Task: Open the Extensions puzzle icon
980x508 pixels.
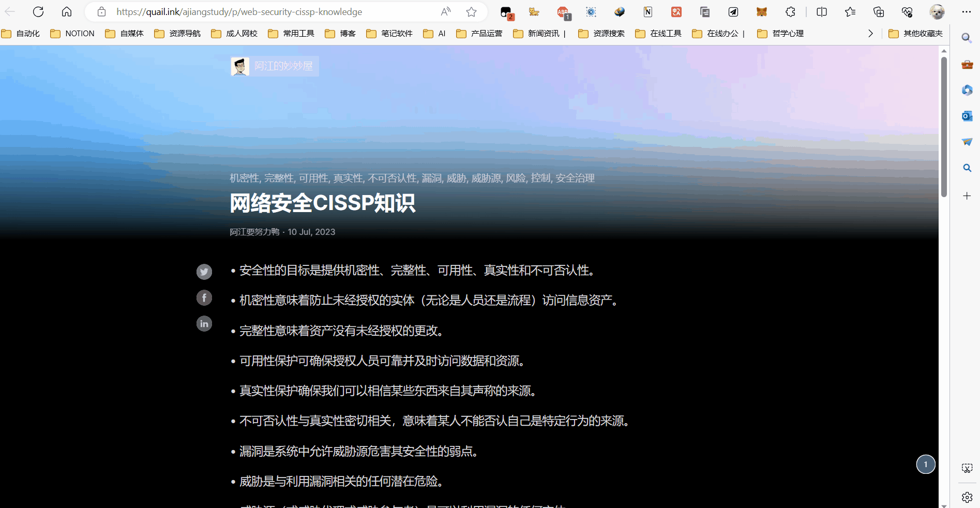Action: [x=790, y=12]
